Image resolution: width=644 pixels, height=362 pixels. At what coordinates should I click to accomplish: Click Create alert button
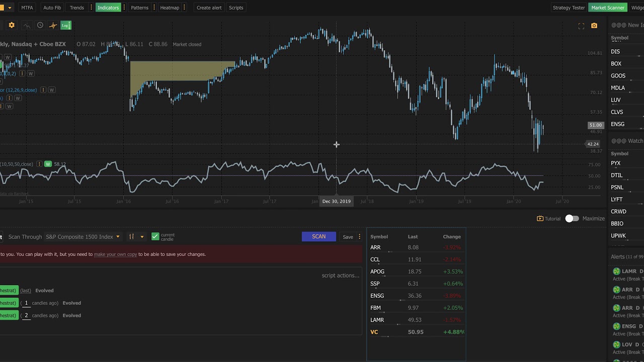(x=209, y=8)
